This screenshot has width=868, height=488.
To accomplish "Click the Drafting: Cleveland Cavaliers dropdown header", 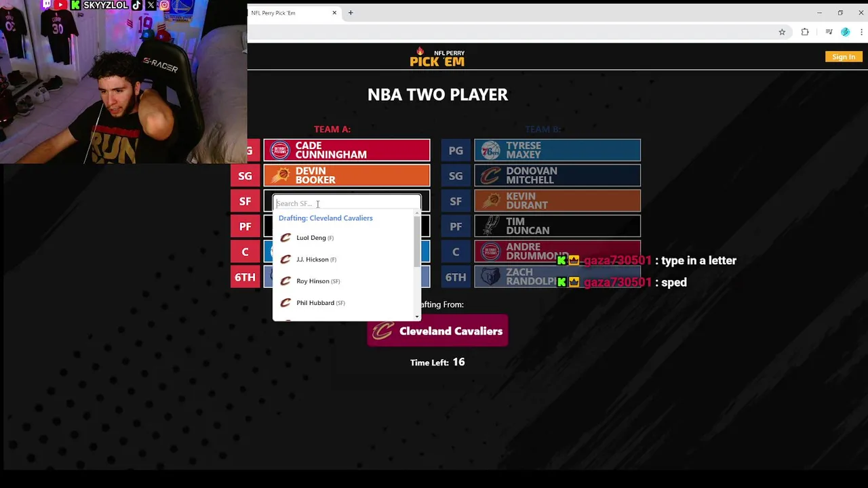I will [325, 218].
